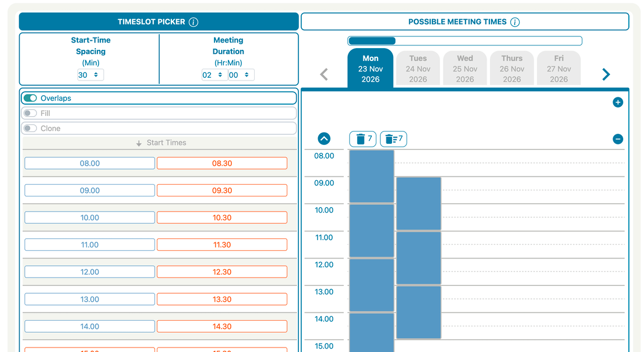
Task: Click the Possible Meeting Times header
Action: [465, 22]
